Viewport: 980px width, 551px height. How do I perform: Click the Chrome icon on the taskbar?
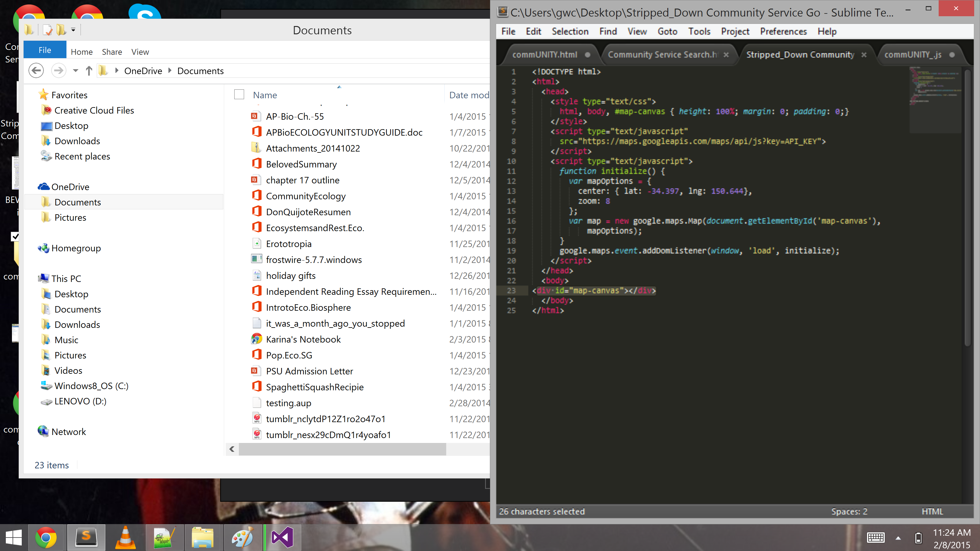click(46, 537)
